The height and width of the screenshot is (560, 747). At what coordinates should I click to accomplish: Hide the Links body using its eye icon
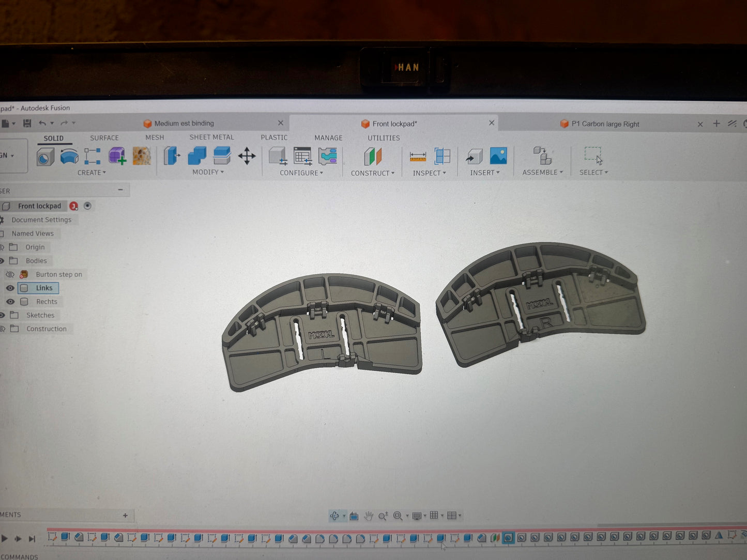[10, 288]
